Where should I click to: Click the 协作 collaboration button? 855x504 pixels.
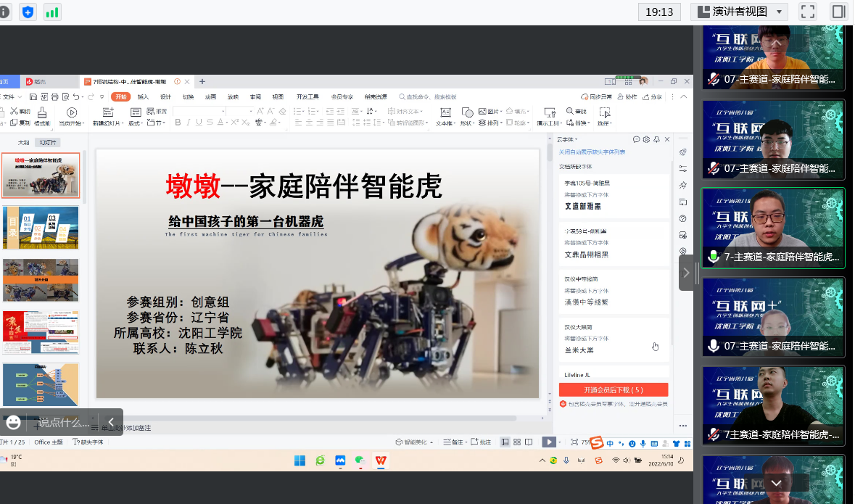627,96
